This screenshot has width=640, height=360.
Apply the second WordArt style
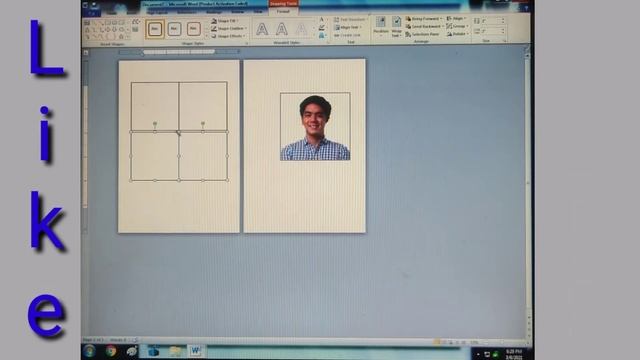click(x=282, y=29)
